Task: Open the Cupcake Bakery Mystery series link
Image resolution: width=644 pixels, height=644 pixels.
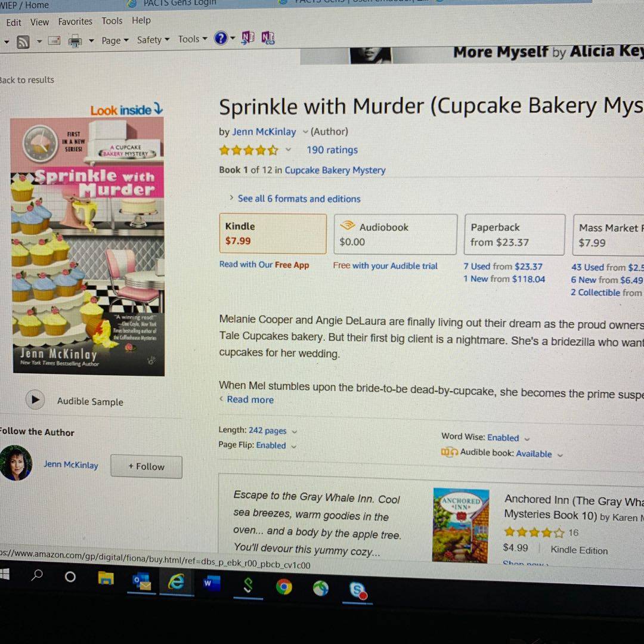Action: tap(335, 170)
